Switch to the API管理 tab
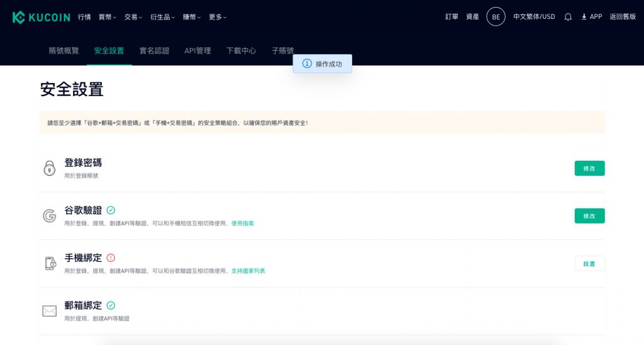 197,51
